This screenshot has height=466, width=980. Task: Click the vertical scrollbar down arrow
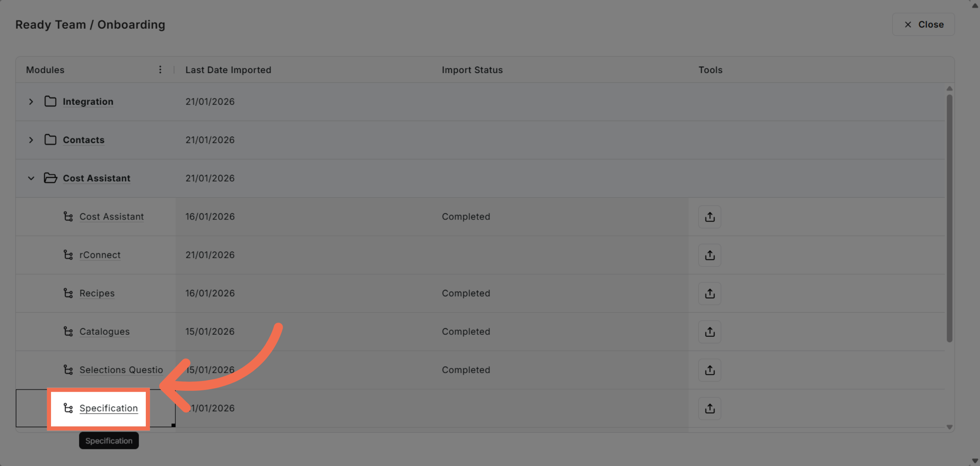click(949, 426)
